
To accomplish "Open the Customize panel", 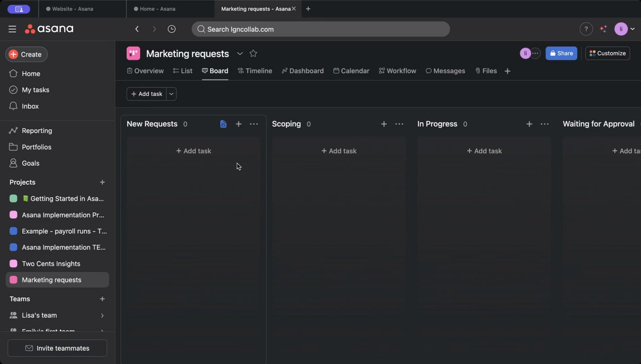I will click(x=607, y=54).
